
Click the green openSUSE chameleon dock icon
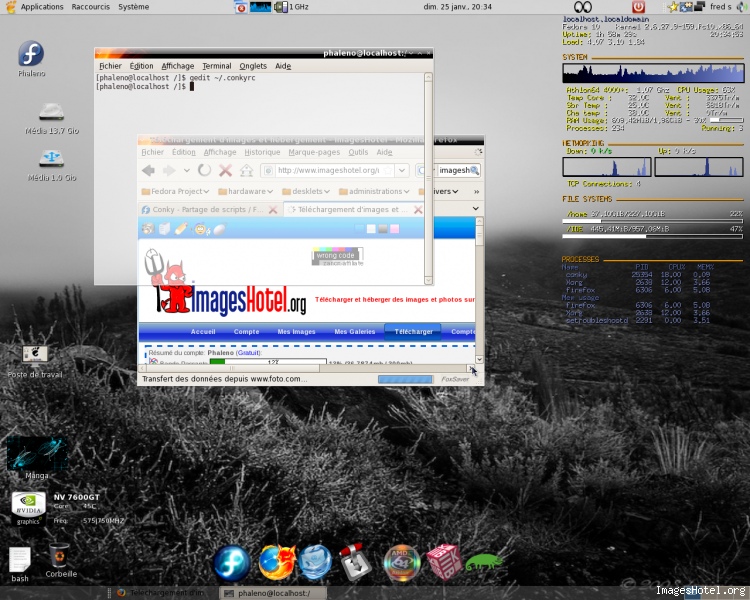(x=484, y=564)
